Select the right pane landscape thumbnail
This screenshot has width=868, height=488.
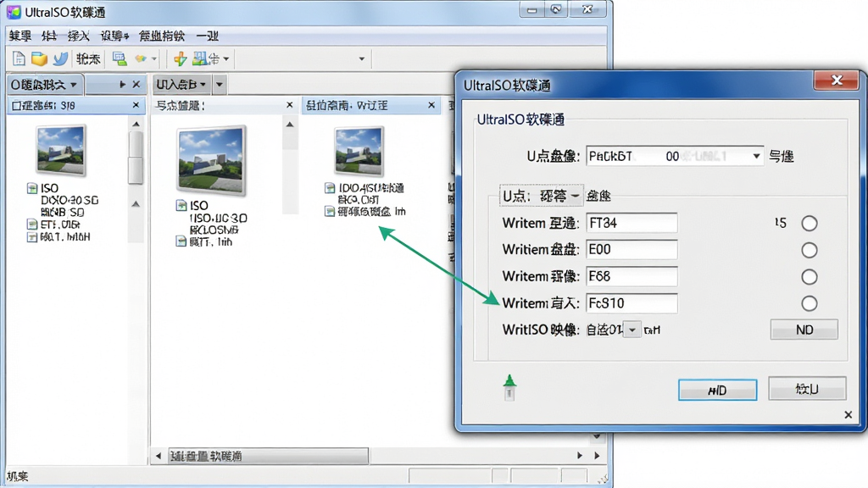pyautogui.click(x=359, y=151)
